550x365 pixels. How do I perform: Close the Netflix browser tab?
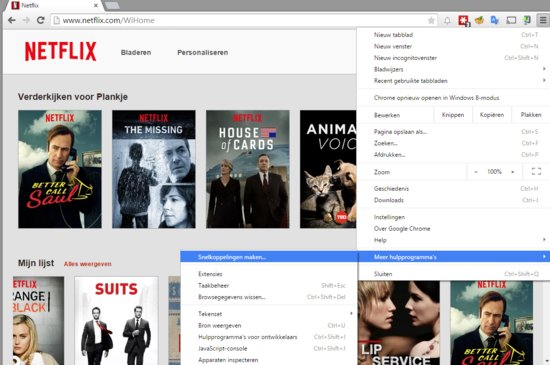point(96,6)
